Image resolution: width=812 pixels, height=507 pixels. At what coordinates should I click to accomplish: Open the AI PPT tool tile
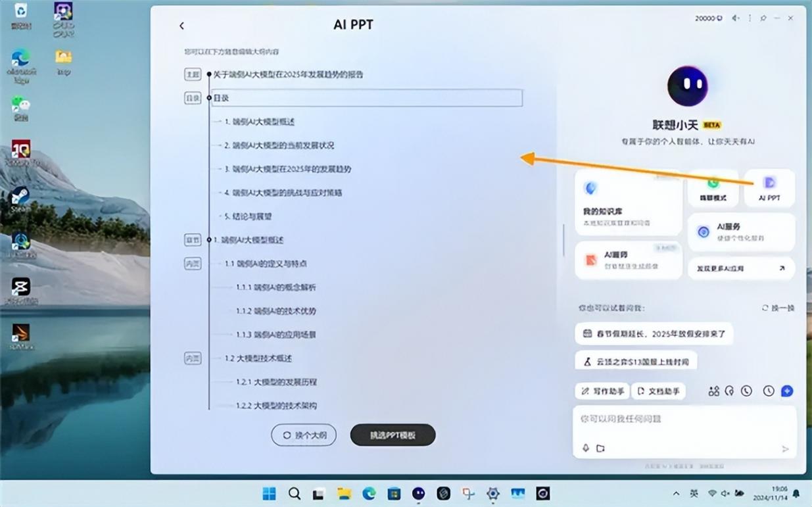pos(769,187)
